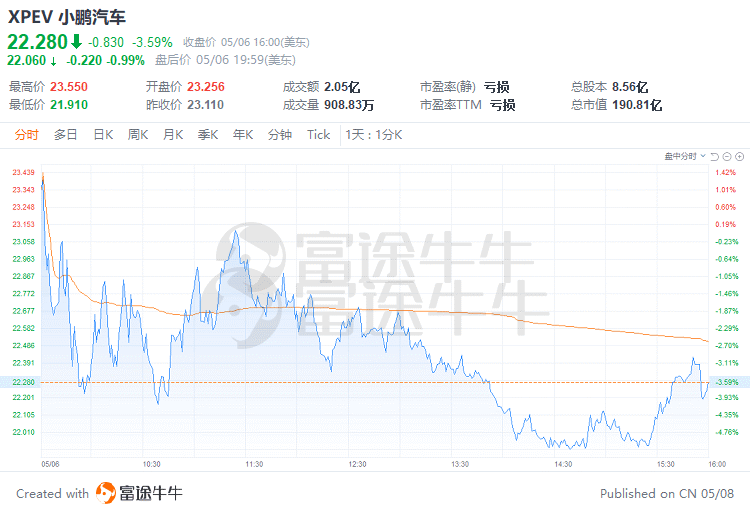
Task: Zoom in chart with plus icon
Action: click(x=739, y=156)
